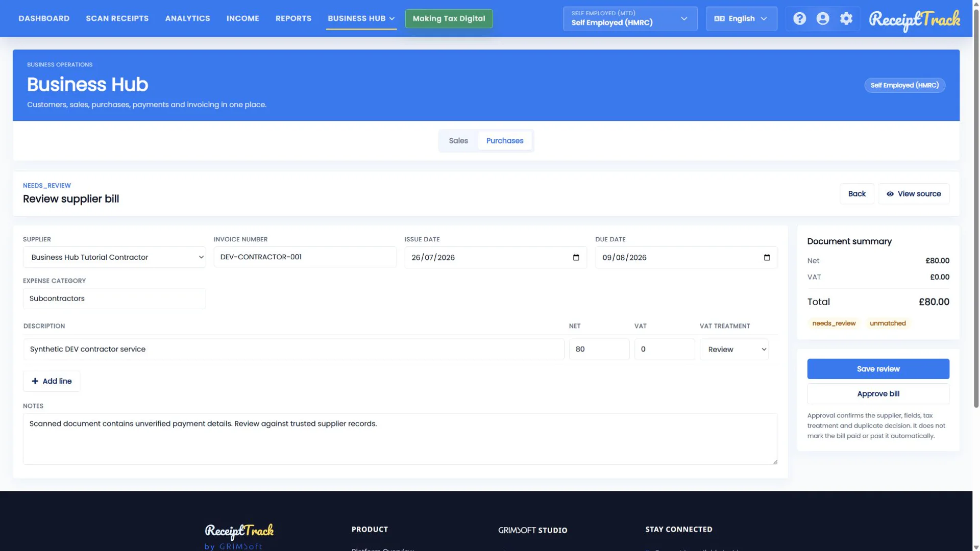980x551 pixels.
Task: Click the eye icon in View source
Action: [890, 194]
